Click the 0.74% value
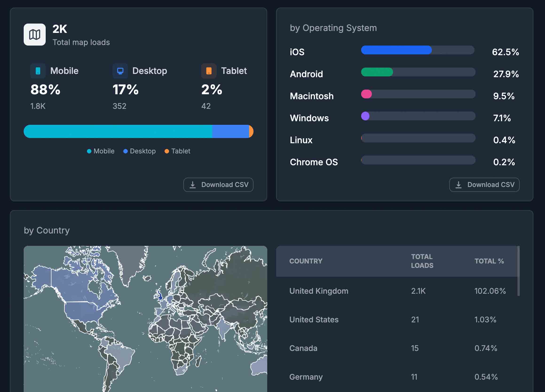 coord(486,348)
